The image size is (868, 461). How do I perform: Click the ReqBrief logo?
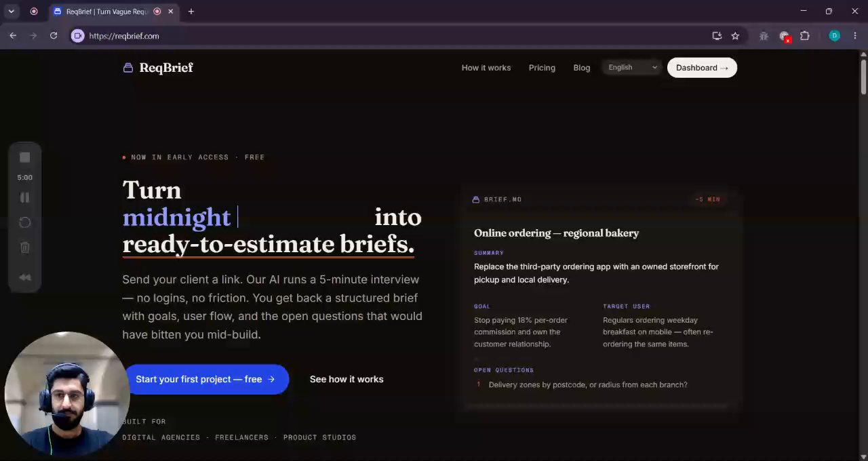pyautogui.click(x=158, y=68)
